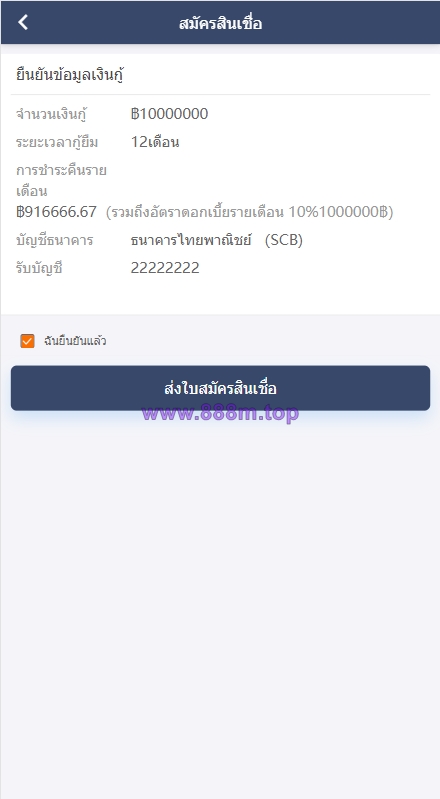Select the ธนาคารไทยพาณิชย์ bank name

[x=191, y=240]
